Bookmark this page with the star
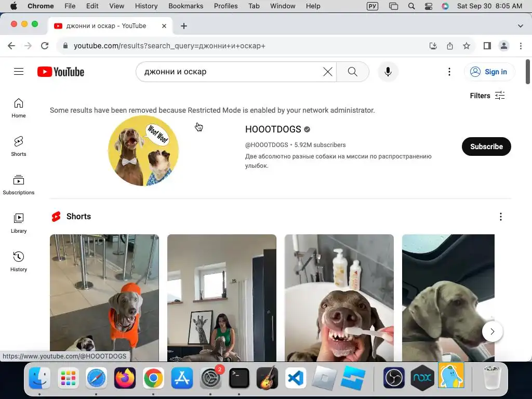 pos(467,46)
